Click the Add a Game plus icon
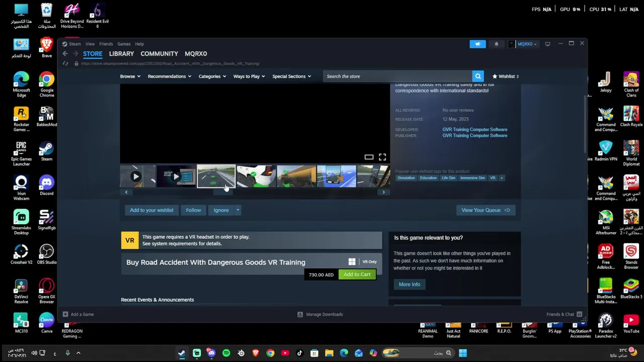644x362 pixels. [x=65, y=314]
